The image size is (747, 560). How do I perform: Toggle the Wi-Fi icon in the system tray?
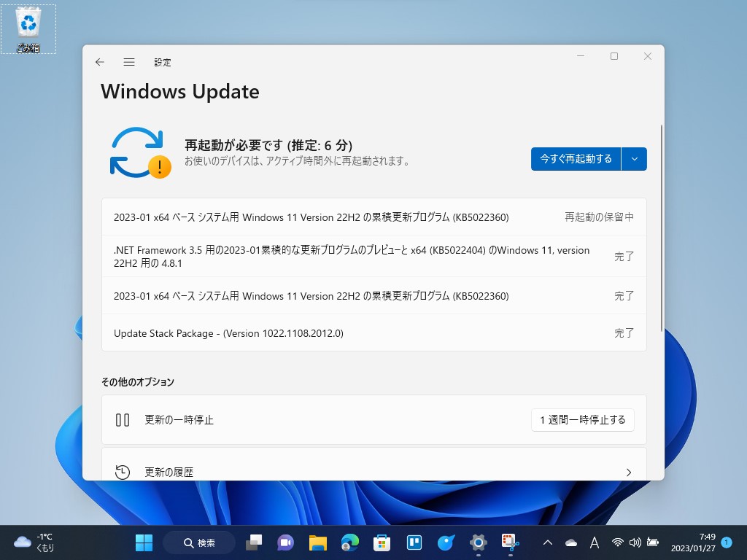pos(617,542)
